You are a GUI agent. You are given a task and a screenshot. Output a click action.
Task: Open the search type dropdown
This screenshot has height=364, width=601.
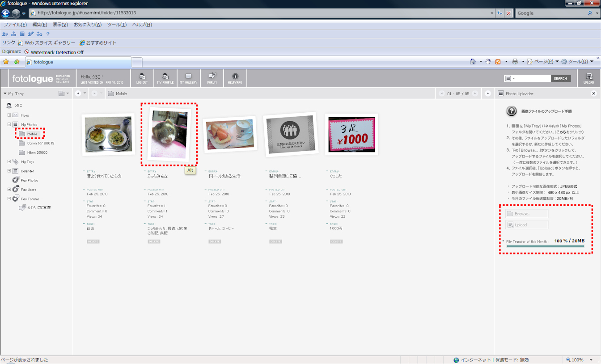pos(510,79)
